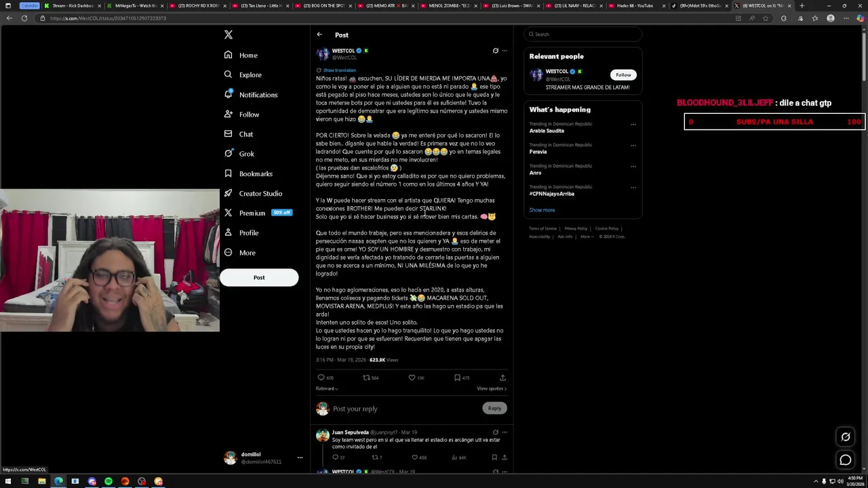Image resolution: width=868 pixels, height=488 pixels.
Task: Open Spotify from the taskbar
Action: pos(108,481)
